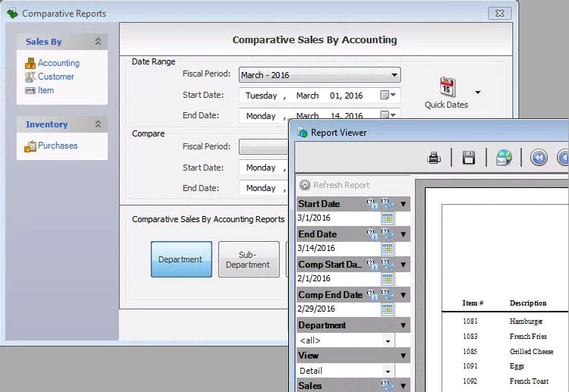Open End Date calendar picker in Date Range

point(388,115)
